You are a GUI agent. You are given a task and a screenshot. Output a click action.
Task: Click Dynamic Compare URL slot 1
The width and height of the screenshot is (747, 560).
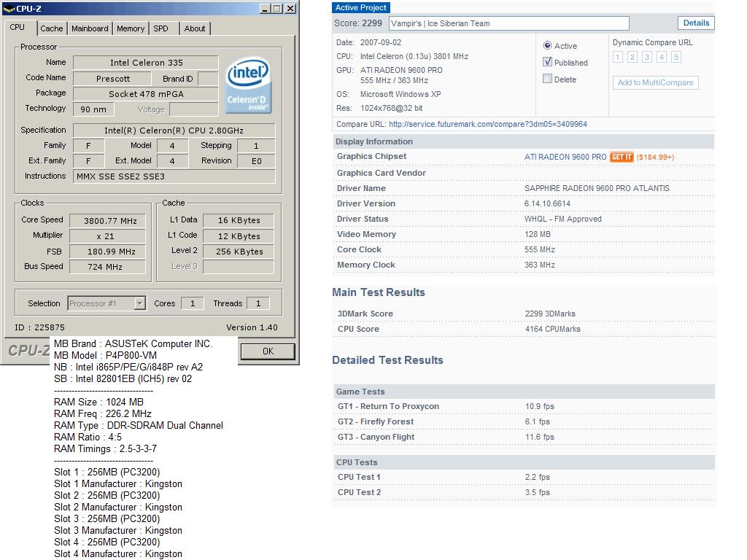[x=617, y=57]
